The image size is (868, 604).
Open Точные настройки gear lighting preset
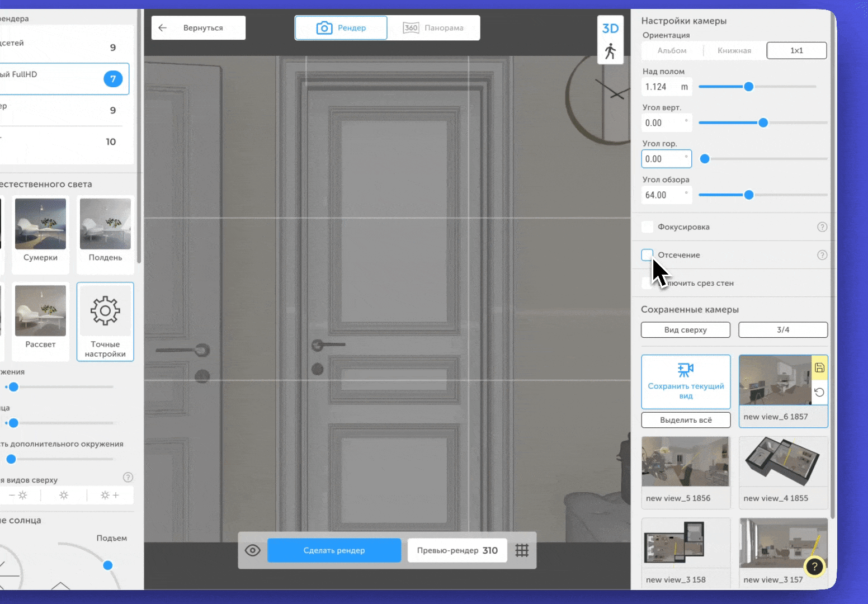(x=105, y=322)
